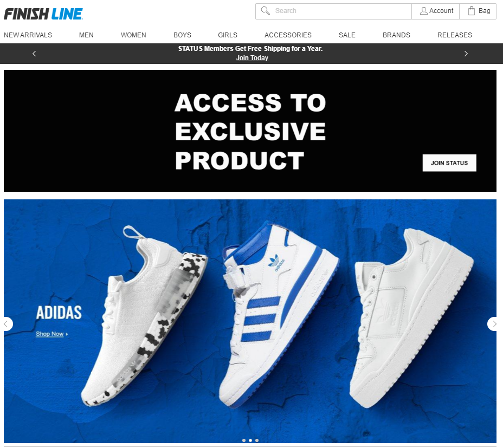This screenshot has height=448, width=503.
Task: Open the shopping Bag icon
Action: [x=471, y=11]
